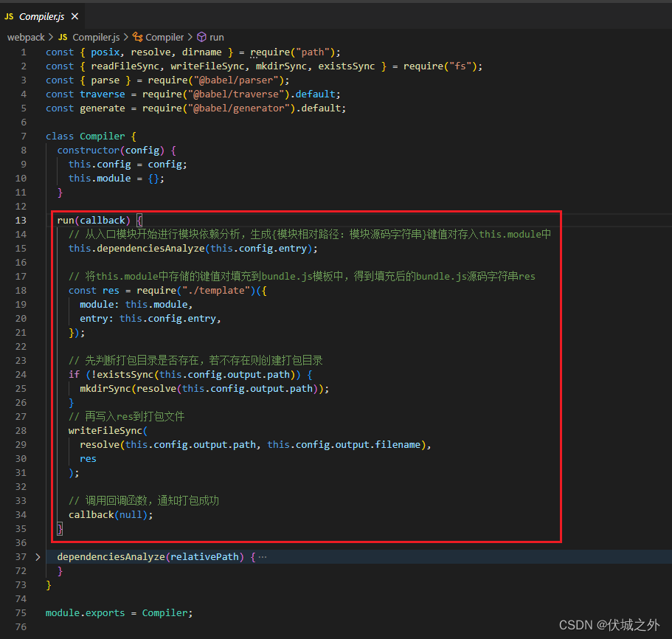Select "Compiler" in the breadcrumb path
672x639 pixels.
pos(164,37)
